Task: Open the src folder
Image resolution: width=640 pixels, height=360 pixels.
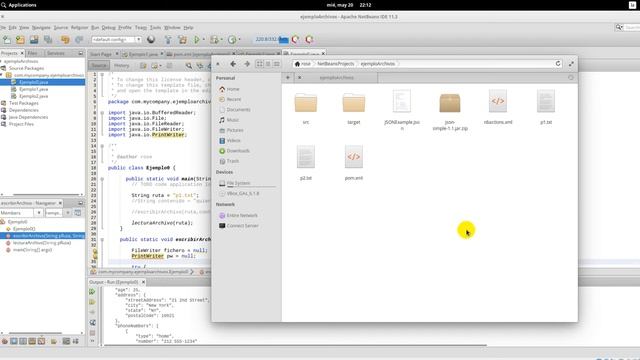Action: (x=306, y=108)
